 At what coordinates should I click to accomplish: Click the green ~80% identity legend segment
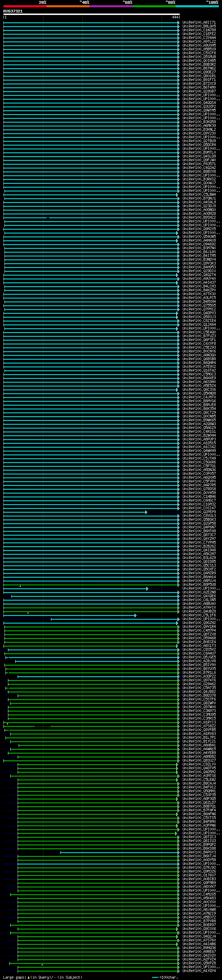click(x=154, y=7)
